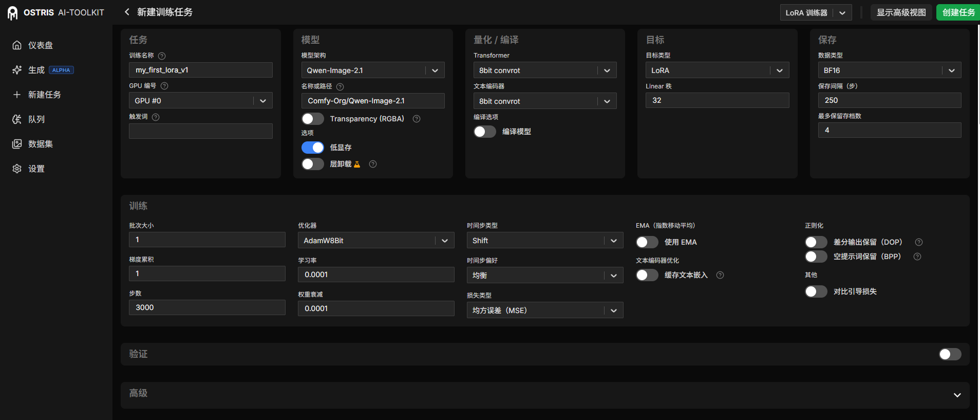Click help icon next to GPU 编号
The width and height of the screenshot is (980, 420).
(164, 86)
